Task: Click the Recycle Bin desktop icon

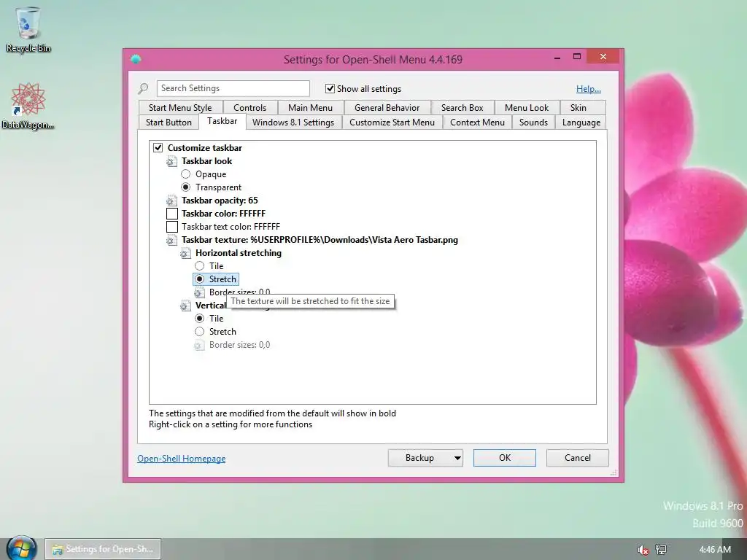Action: pyautogui.click(x=28, y=29)
